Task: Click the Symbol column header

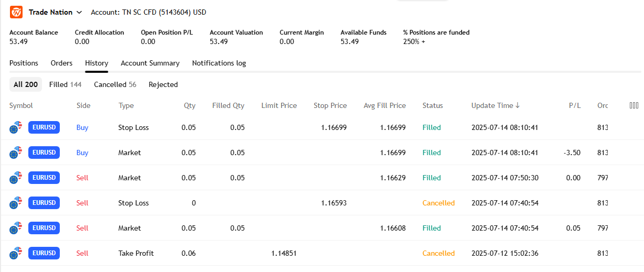Action: [x=21, y=105]
